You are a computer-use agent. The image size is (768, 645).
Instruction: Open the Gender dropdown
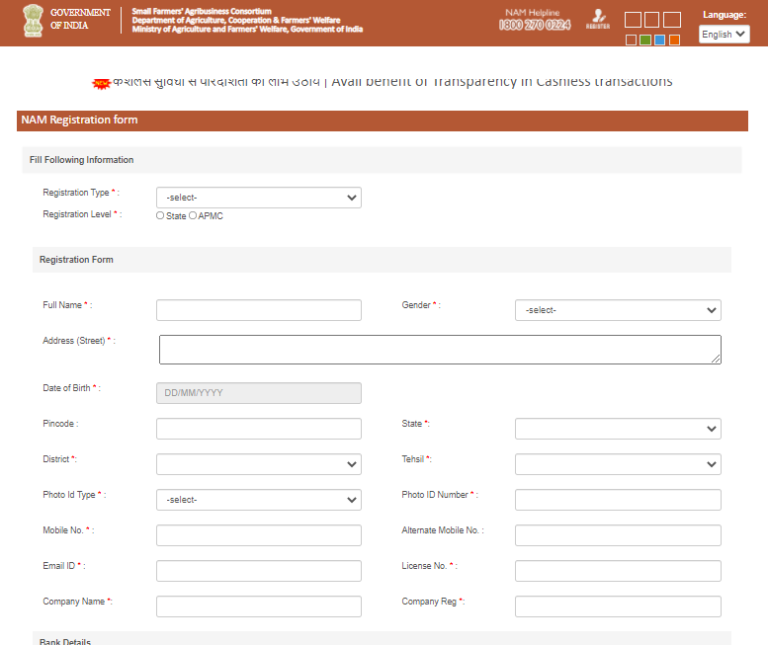point(618,310)
